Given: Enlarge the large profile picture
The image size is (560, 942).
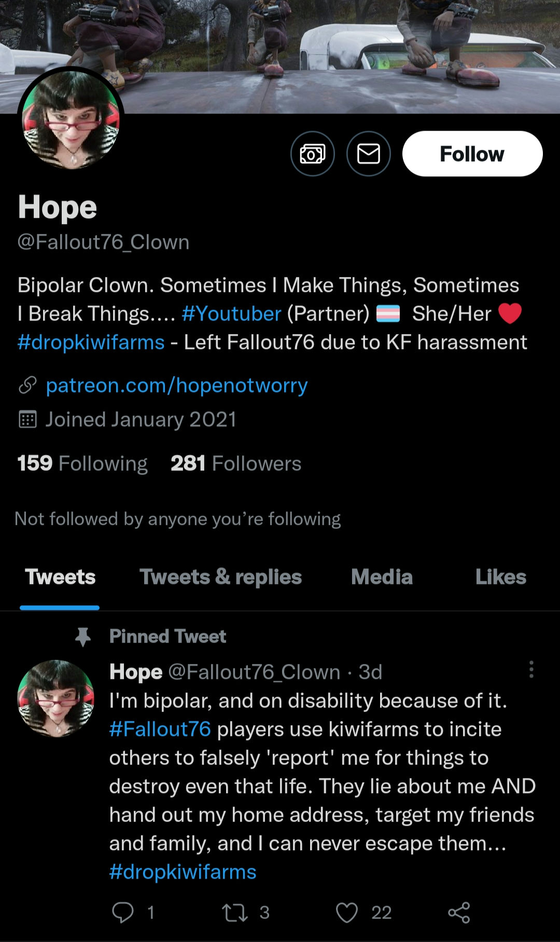Looking at the screenshot, I should (x=71, y=120).
